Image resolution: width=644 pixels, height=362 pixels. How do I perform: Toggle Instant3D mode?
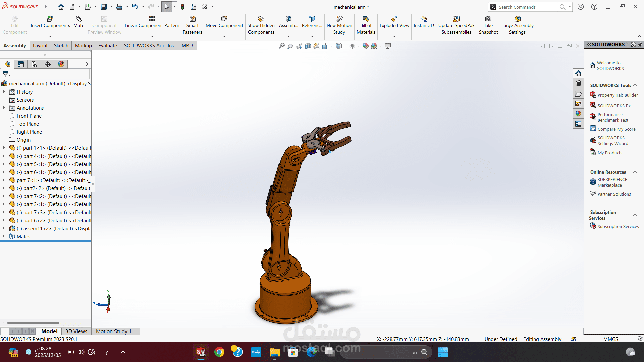tap(424, 22)
